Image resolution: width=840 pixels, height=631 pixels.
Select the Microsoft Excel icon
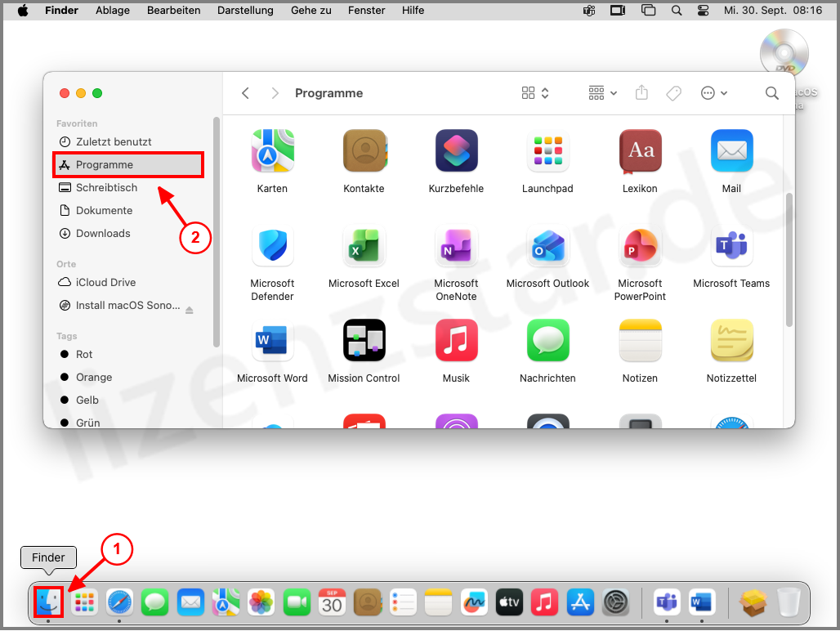click(364, 245)
